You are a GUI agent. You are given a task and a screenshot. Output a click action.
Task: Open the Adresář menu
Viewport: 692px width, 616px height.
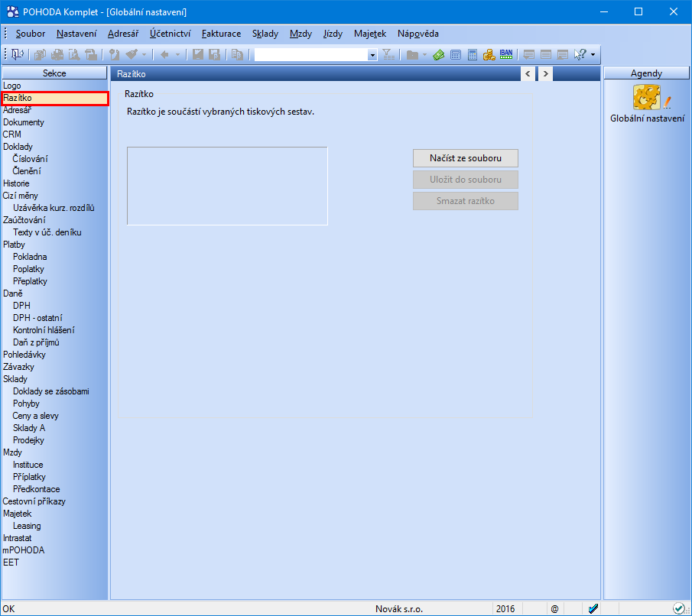point(123,34)
